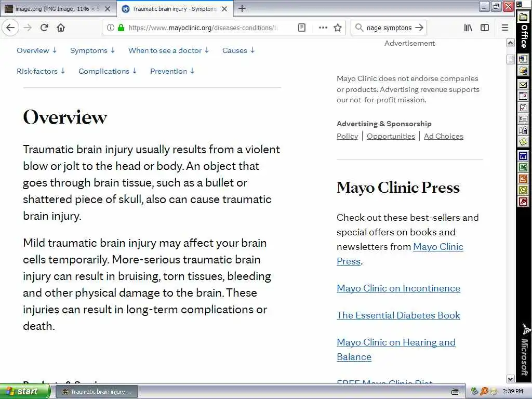Submit the search with the arrow button

coord(419,28)
